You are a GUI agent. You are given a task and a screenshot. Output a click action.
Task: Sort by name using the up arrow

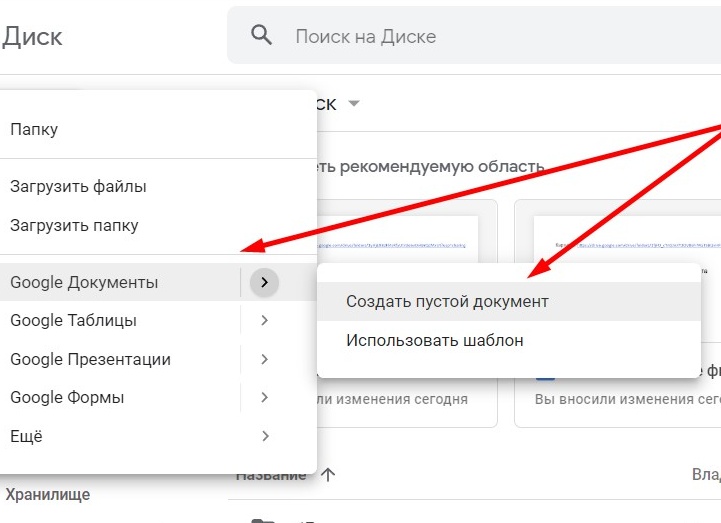328,474
